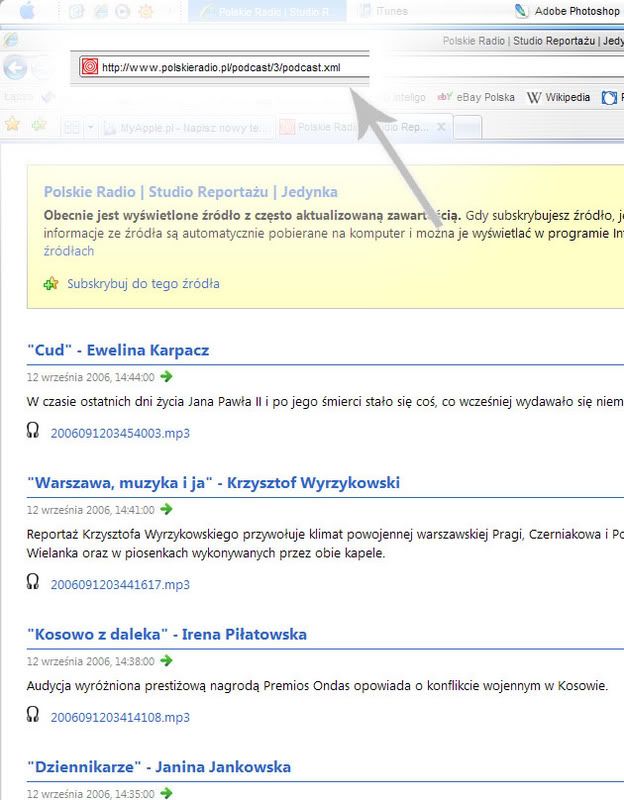Click the Adobe Photoshop feather icon in taskbar
The height and width of the screenshot is (800, 624).
tap(521, 11)
